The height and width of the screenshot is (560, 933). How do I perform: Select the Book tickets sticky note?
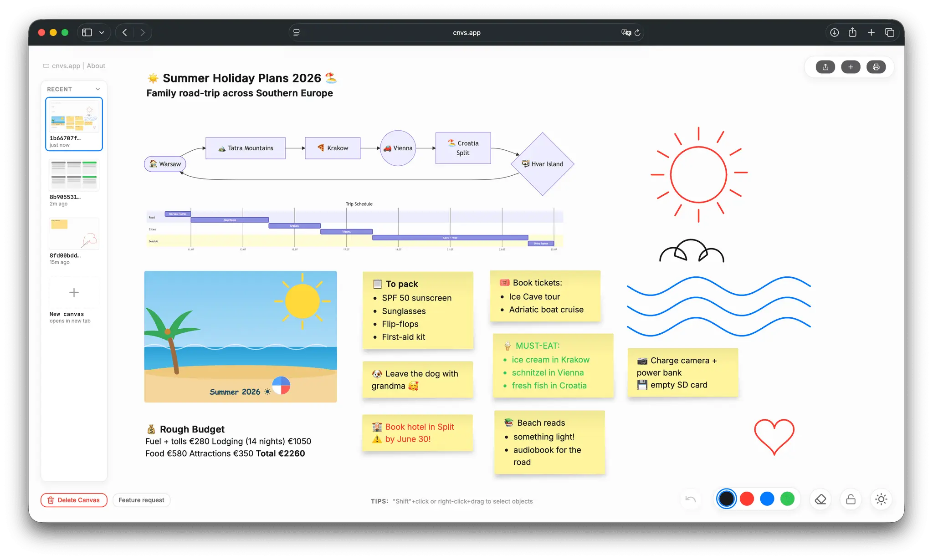[545, 296]
